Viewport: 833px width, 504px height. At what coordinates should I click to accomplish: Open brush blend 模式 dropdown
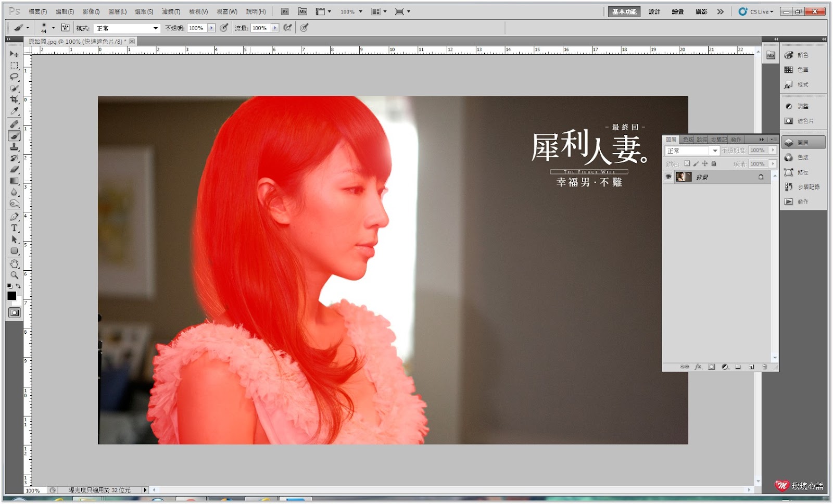127,28
